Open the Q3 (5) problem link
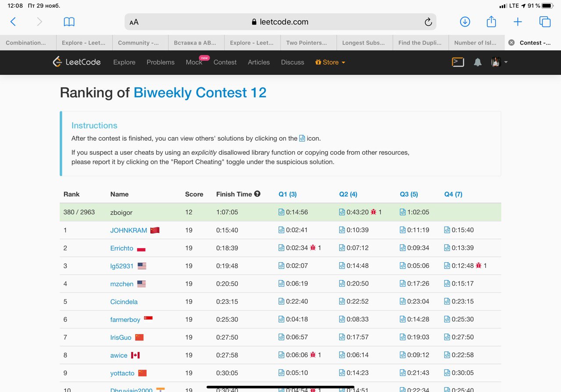The width and height of the screenshot is (561, 392). click(409, 194)
